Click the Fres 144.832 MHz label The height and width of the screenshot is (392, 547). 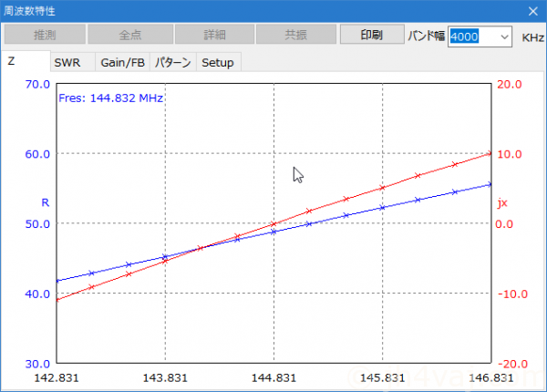110,98
